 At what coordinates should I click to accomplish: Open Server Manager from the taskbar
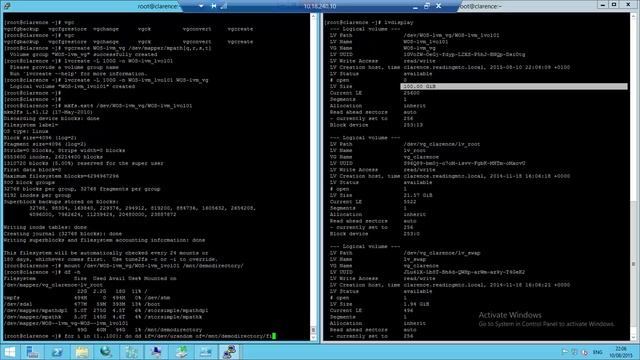pyautogui.click(x=33, y=352)
